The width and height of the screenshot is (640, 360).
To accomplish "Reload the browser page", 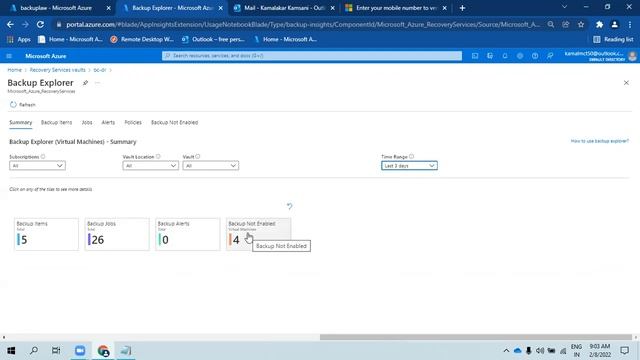I will [40, 24].
